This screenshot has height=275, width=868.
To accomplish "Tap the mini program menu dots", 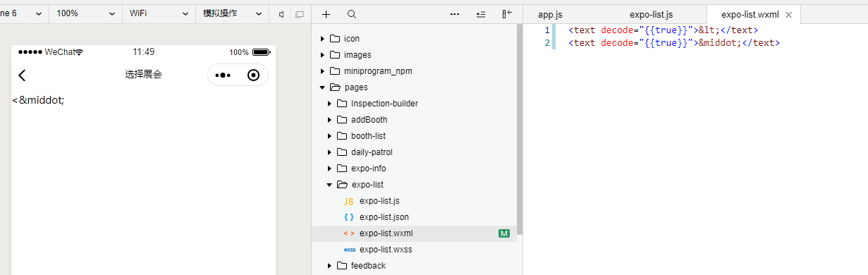I will (x=223, y=75).
